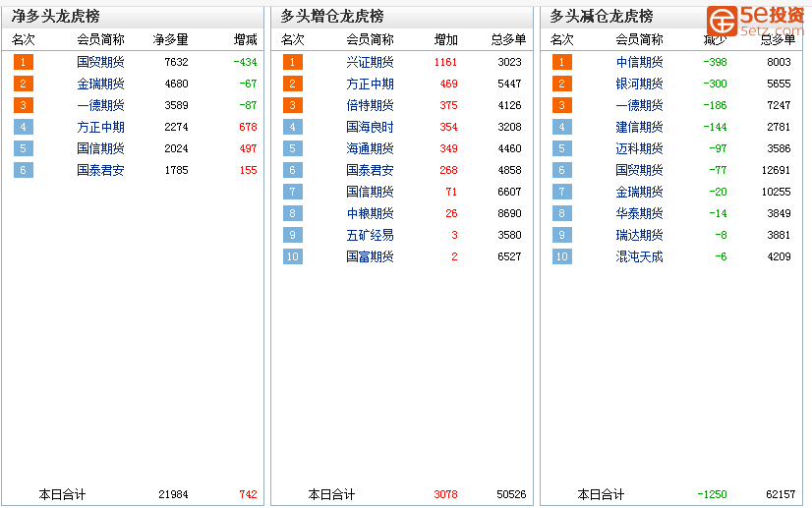Open 一德期货 in the 净多头龙虎榜 panel

coord(100,106)
